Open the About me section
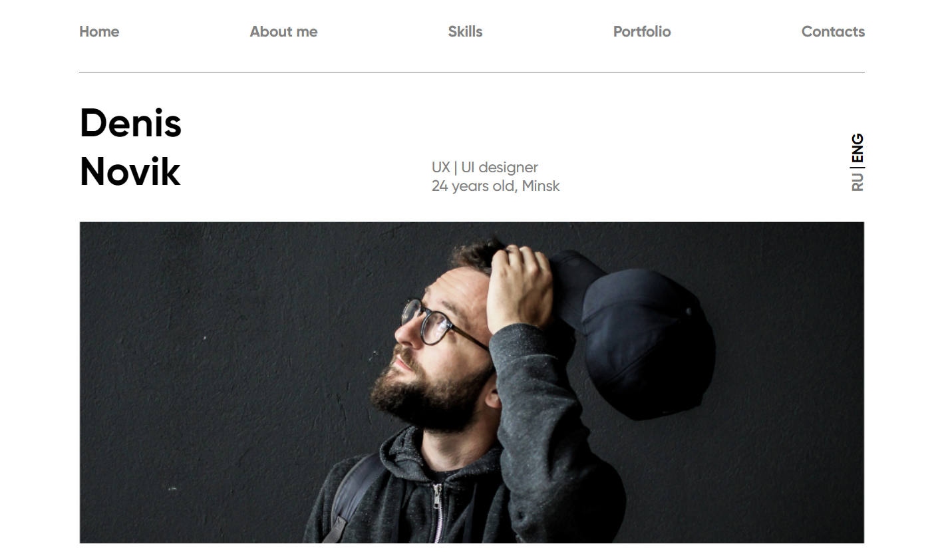The width and height of the screenshot is (932, 560). [283, 31]
